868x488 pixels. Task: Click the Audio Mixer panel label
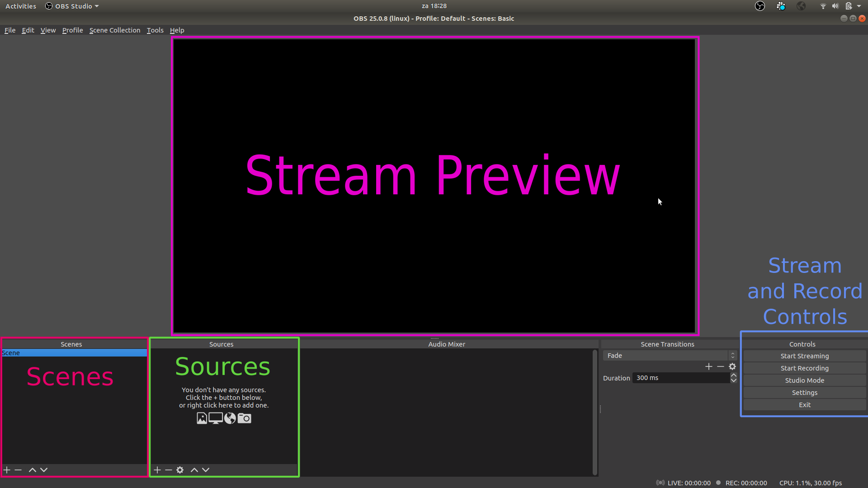pos(447,344)
